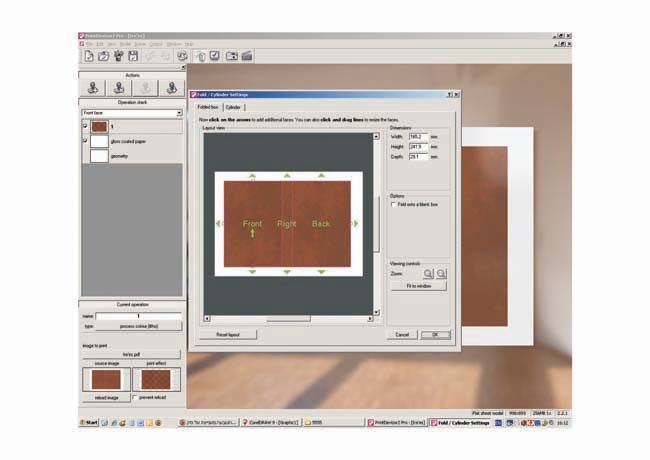Click the Fit to window button
650x460 pixels.
[x=419, y=286]
